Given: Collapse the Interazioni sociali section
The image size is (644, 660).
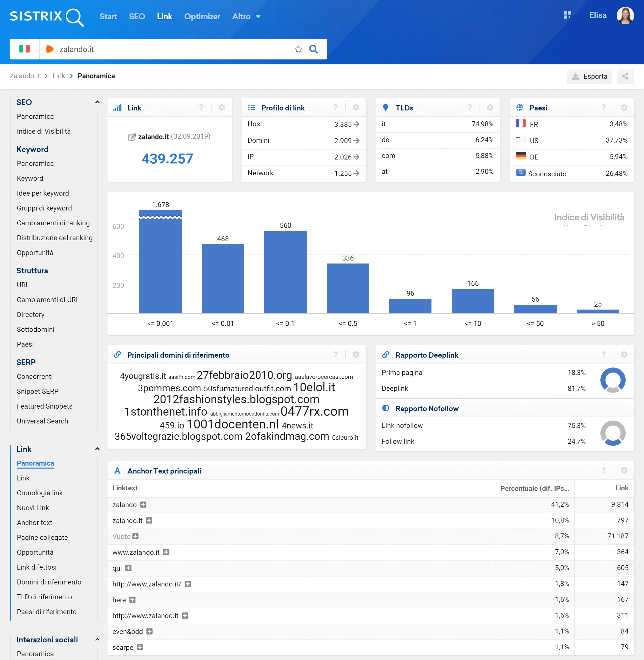Looking at the screenshot, I should [97, 640].
